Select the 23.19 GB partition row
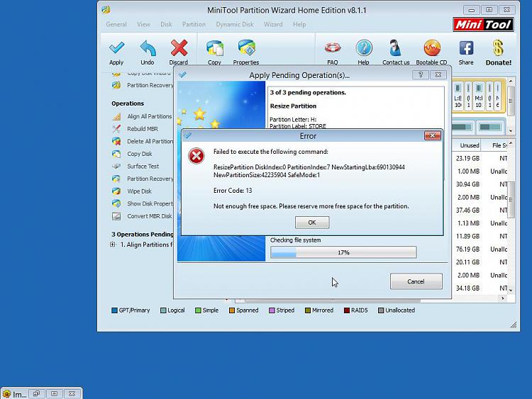Viewport: 532px width, 399px height. [x=480, y=158]
